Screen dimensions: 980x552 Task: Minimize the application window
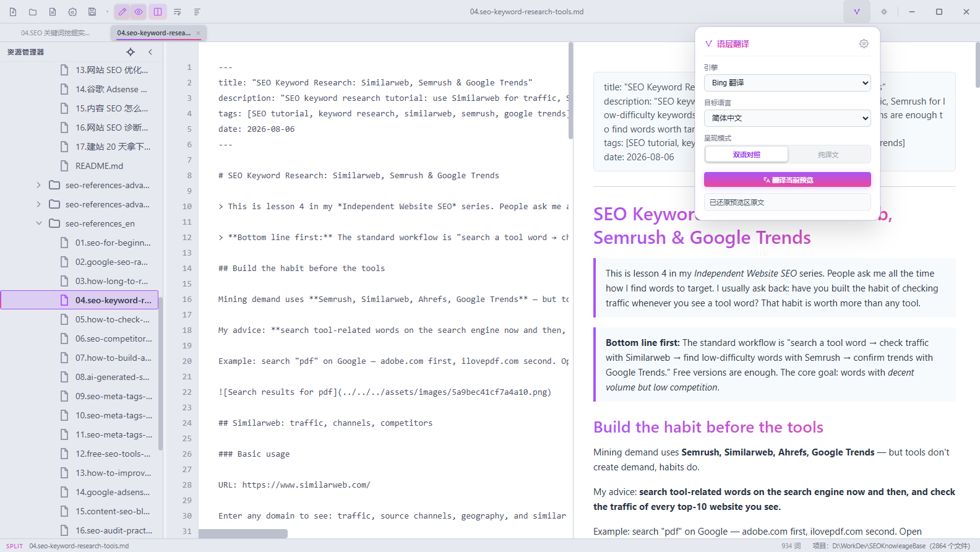911,12
